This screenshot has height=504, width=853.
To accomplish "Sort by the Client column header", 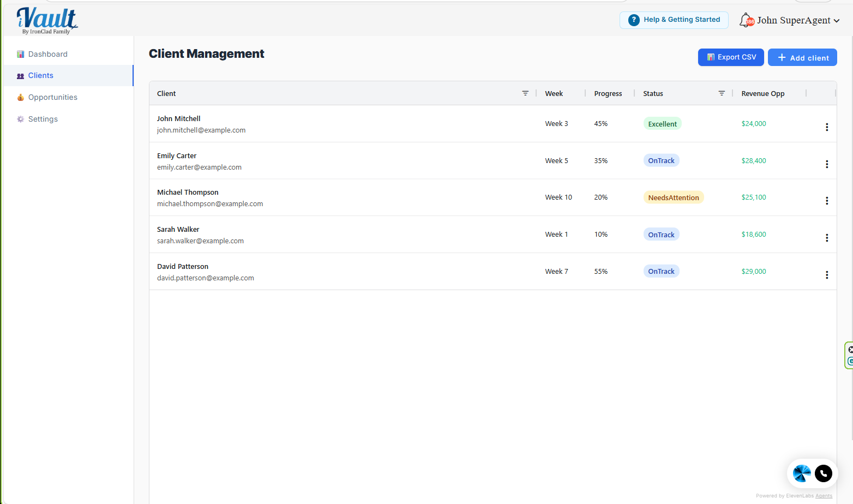I will pos(166,93).
